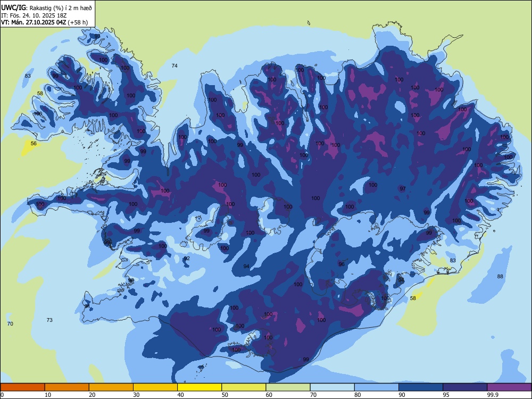Click the 60–70 pale green legend swatch

tap(288, 387)
